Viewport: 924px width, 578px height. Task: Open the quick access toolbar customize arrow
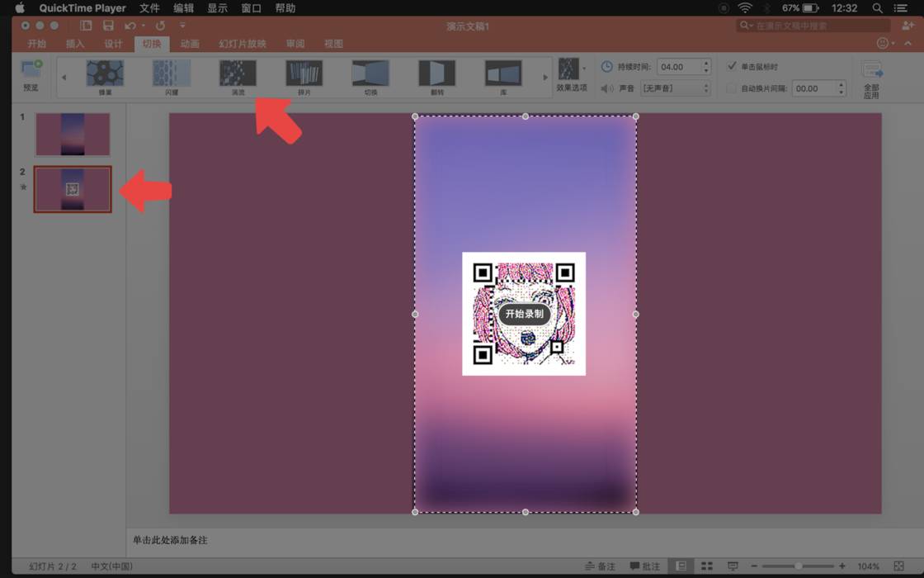[x=182, y=26]
